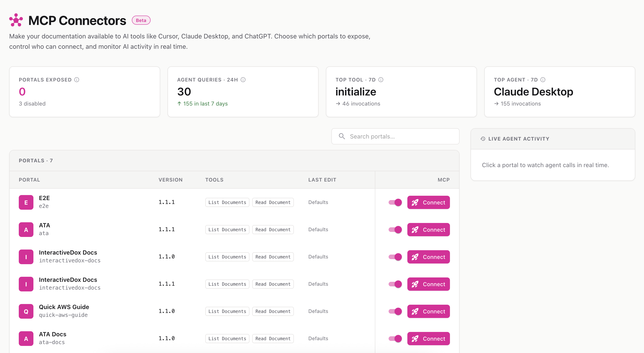The width and height of the screenshot is (644, 353).
Task: Toggle the MCP switch for ATA Docs
Action: tap(395, 339)
